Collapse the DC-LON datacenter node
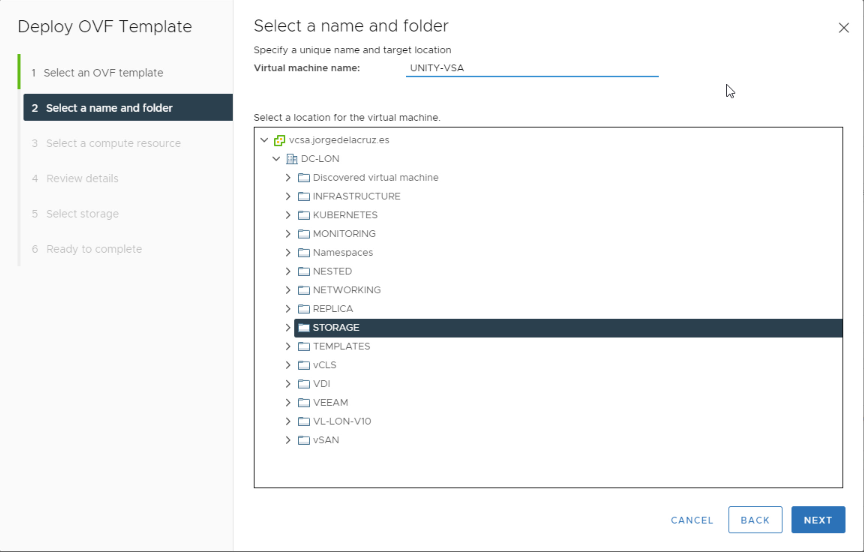864x552 pixels. (x=277, y=159)
